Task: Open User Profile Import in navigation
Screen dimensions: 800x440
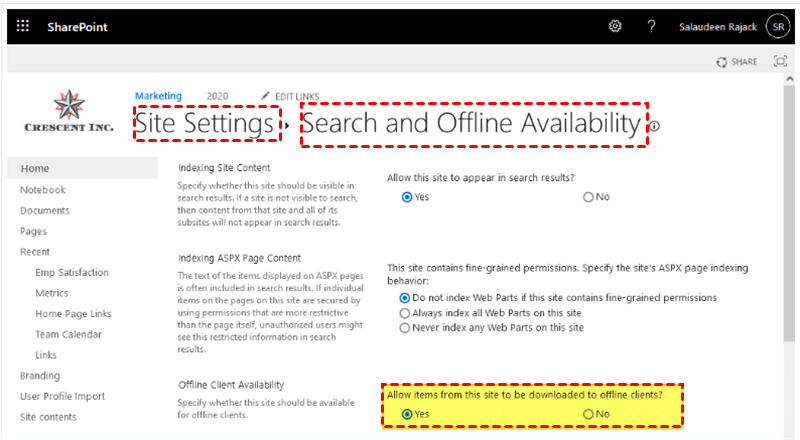Action: coord(62,396)
